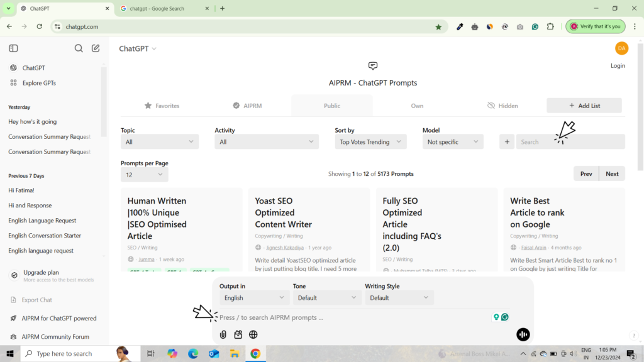Image resolution: width=644 pixels, height=362 pixels.
Task: Start a new chat with compose icon
Action: pyautogui.click(x=96, y=48)
